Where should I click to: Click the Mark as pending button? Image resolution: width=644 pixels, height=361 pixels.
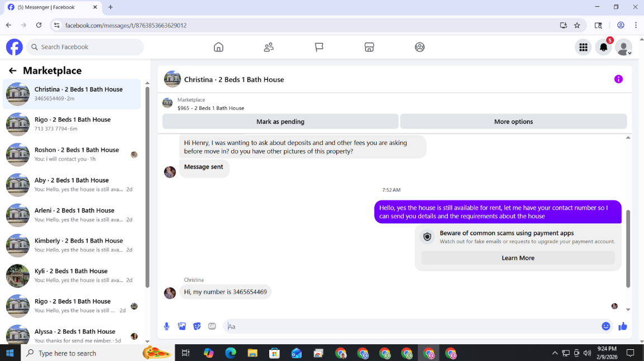tap(280, 122)
